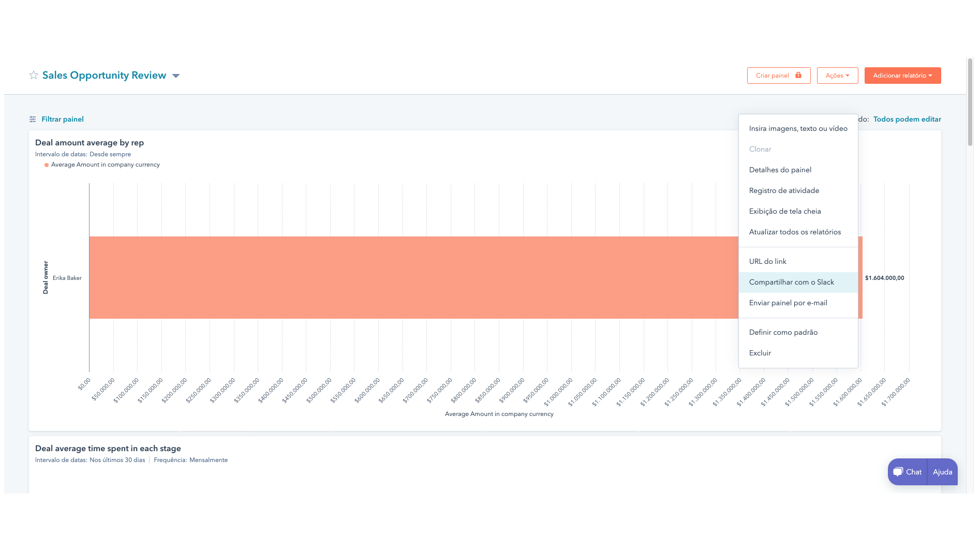Click the page vertical scrollbar thumb
The width and height of the screenshot is (980, 551).
click(x=970, y=102)
